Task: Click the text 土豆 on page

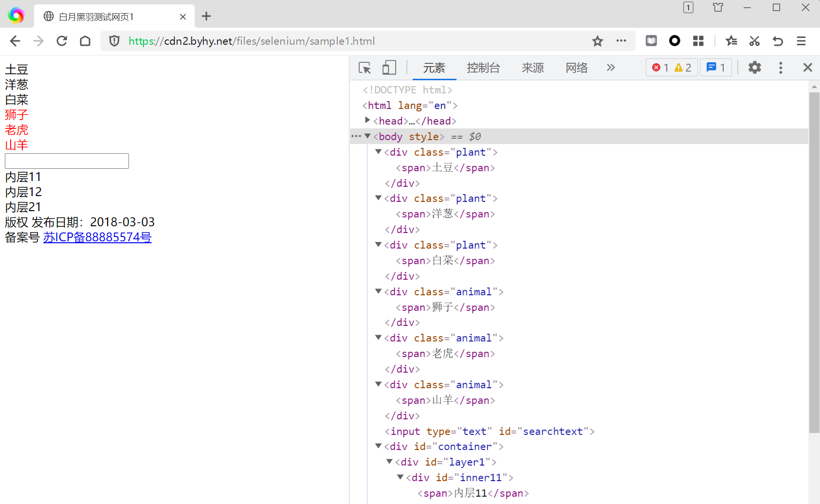Action: [17, 70]
